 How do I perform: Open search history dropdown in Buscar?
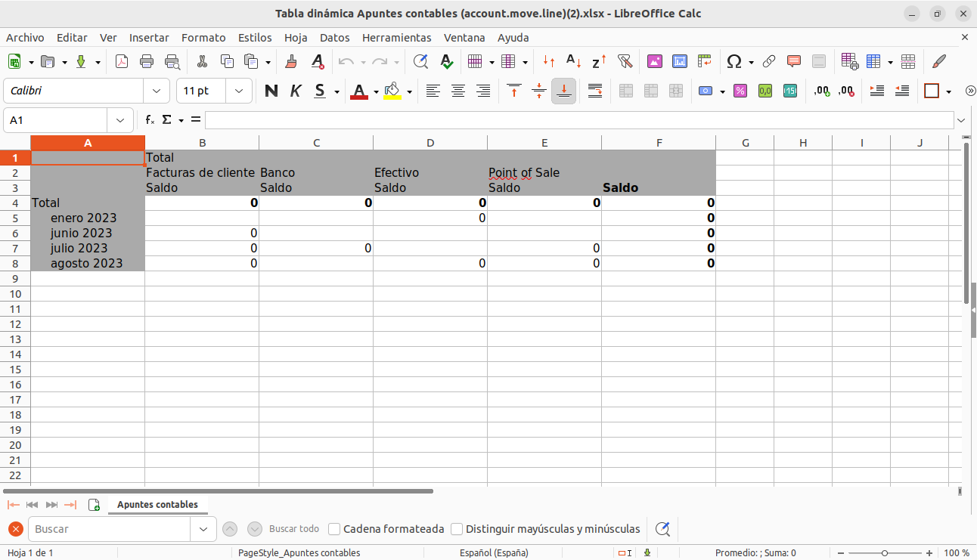click(x=203, y=529)
